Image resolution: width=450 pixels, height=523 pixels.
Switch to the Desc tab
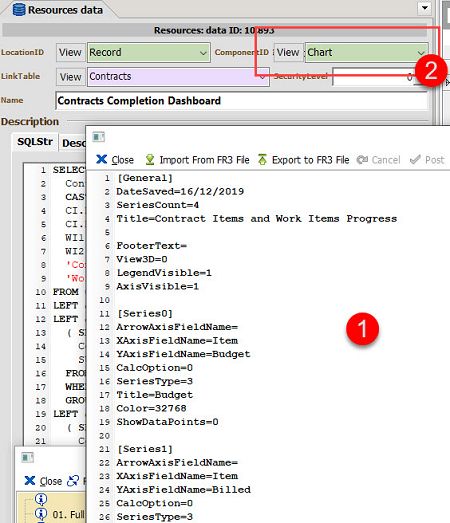[73, 143]
